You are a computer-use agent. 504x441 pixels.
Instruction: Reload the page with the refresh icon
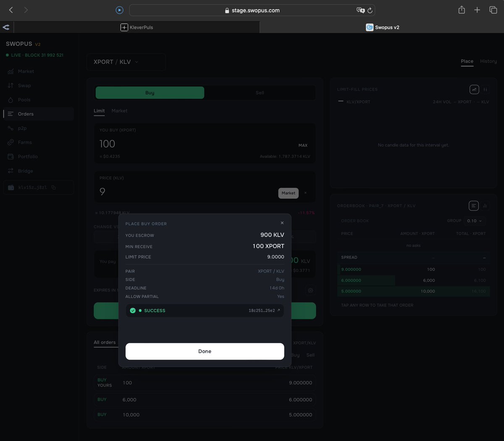tap(370, 10)
